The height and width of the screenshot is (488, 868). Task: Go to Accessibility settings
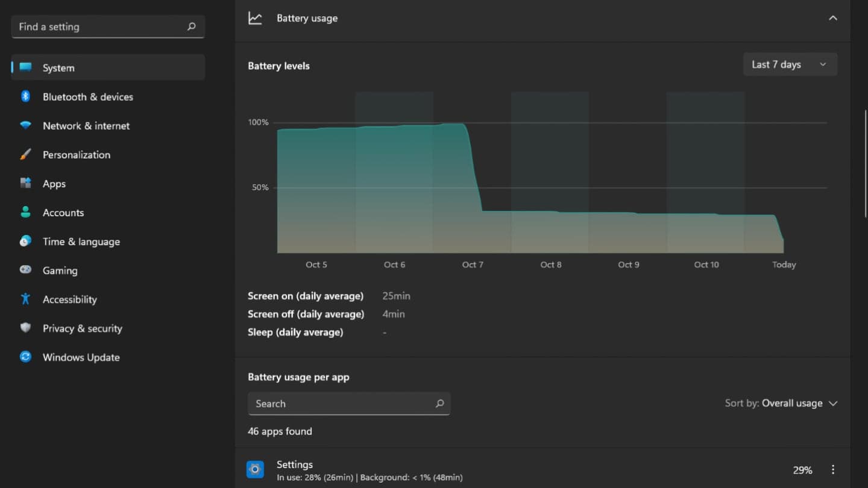108,299
